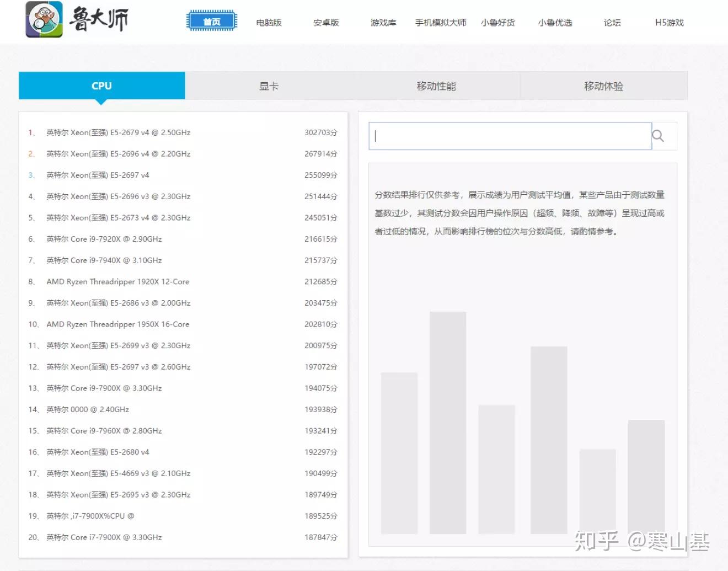Screen dimensions: 728x571
Task: Open the 首页 navigation item
Action: coord(212,22)
